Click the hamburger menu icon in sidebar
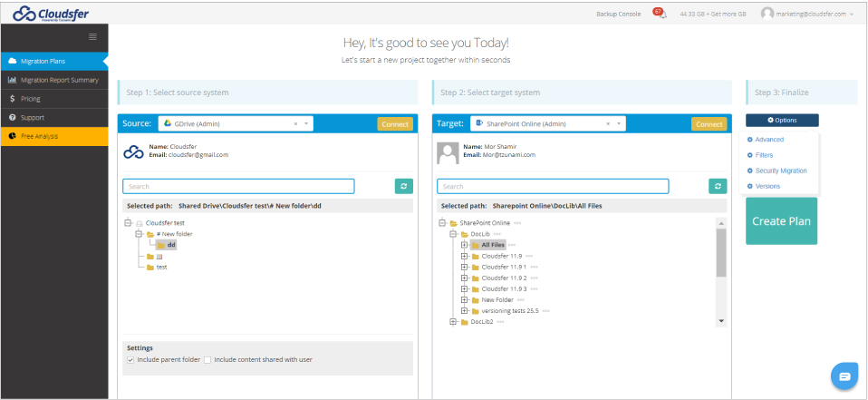 (92, 36)
